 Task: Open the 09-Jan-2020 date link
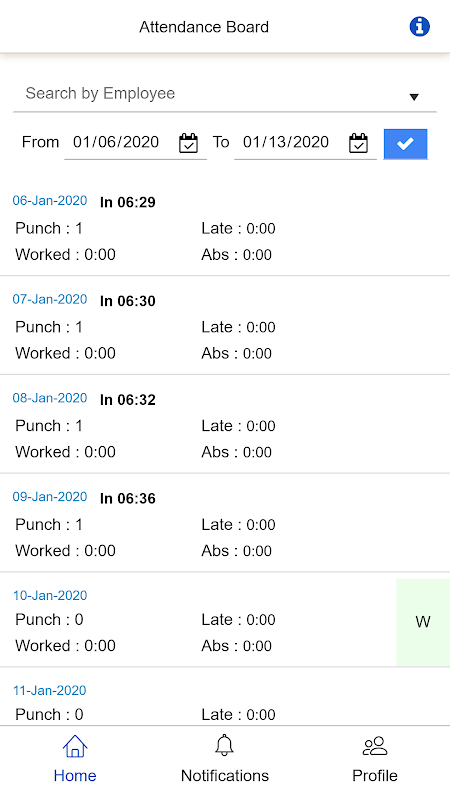point(50,496)
